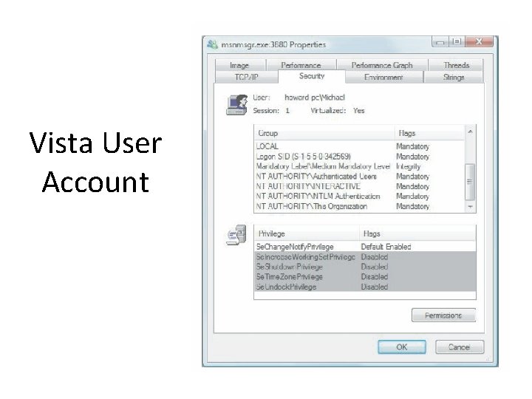
Task: Click the Virtualized Yes value
Action: point(358,111)
